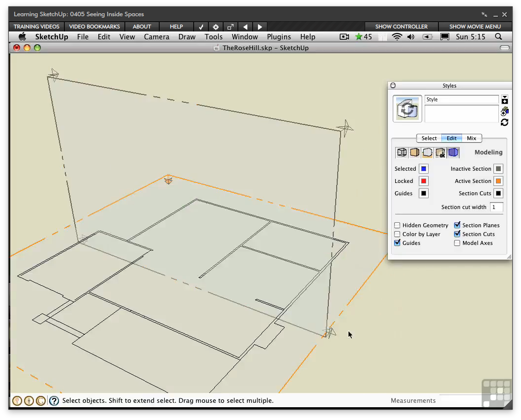The image size is (521, 420).
Task: Select the orange active section plane corner marker
Action: pyautogui.click(x=169, y=180)
